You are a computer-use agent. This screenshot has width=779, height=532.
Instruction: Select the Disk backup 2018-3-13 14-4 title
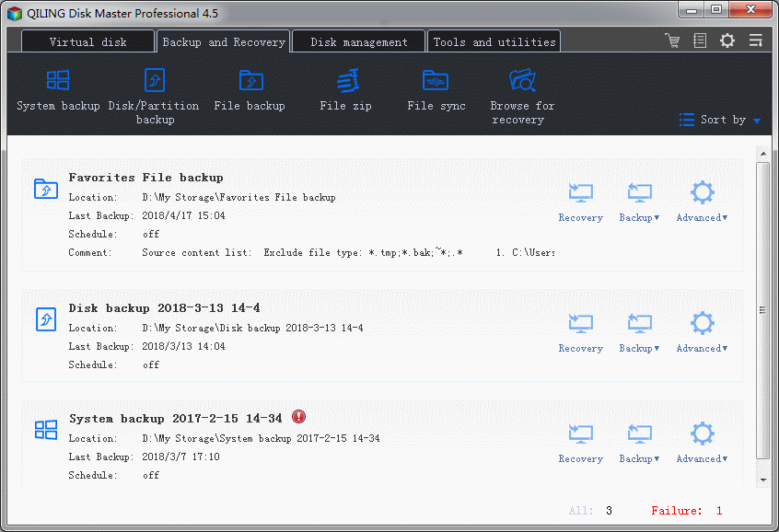(165, 308)
